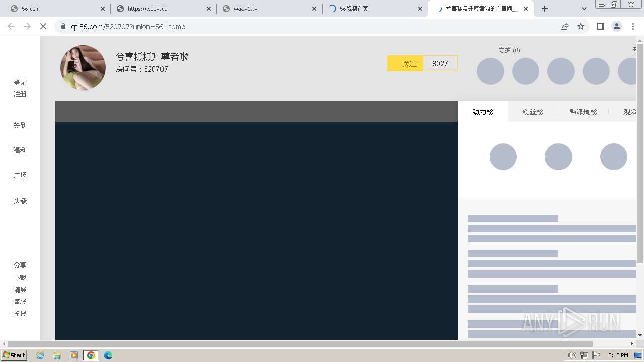The image size is (644, 362).
Task: View site information lock icon
Action: [x=63, y=26]
